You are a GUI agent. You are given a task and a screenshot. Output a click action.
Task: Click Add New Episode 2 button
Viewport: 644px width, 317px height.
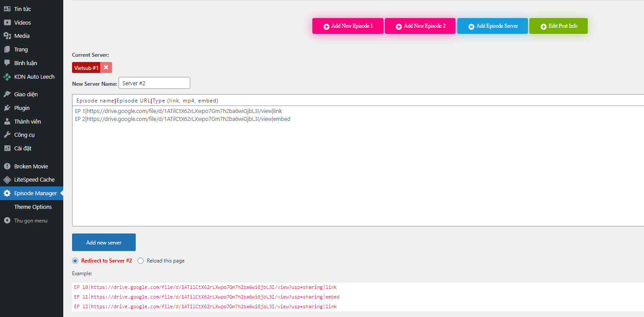420,26
